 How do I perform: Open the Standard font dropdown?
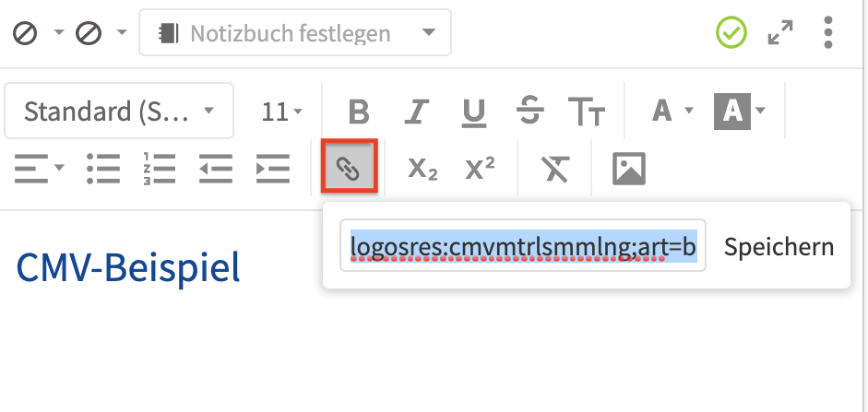pyautogui.click(x=119, y=111)
